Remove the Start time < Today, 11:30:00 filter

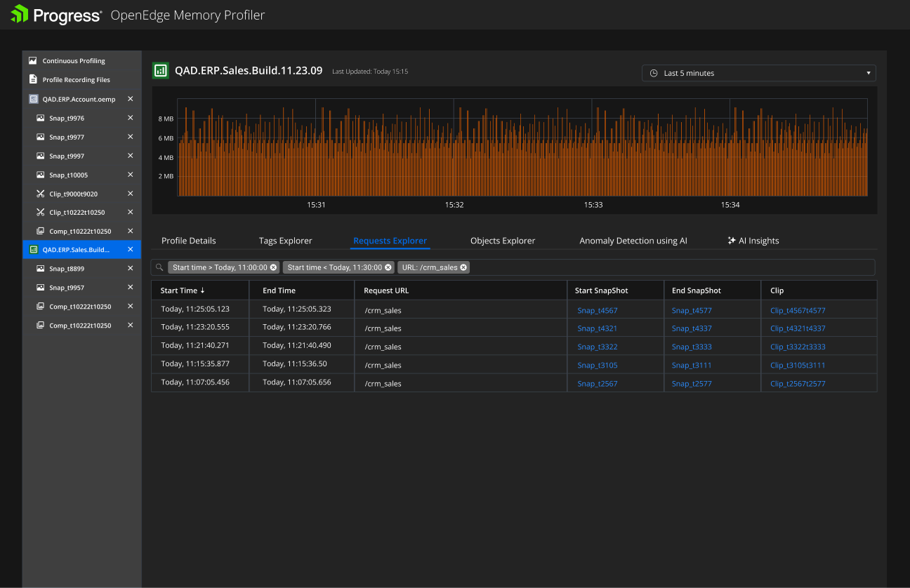point(388,267)
